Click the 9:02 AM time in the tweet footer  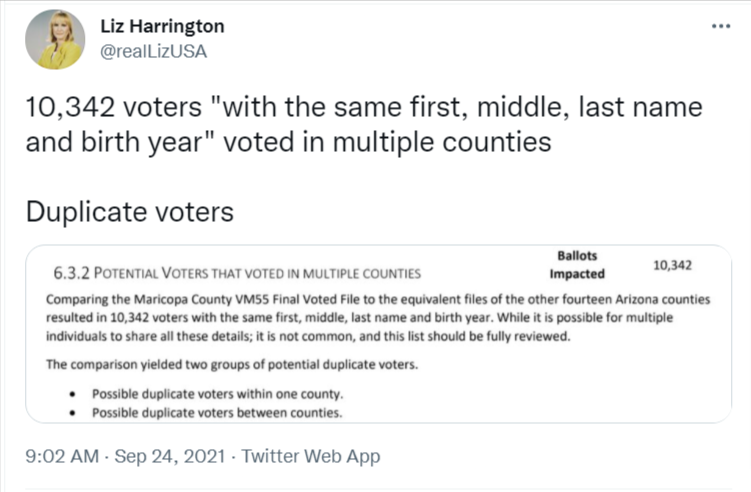(x=62, y=456)
